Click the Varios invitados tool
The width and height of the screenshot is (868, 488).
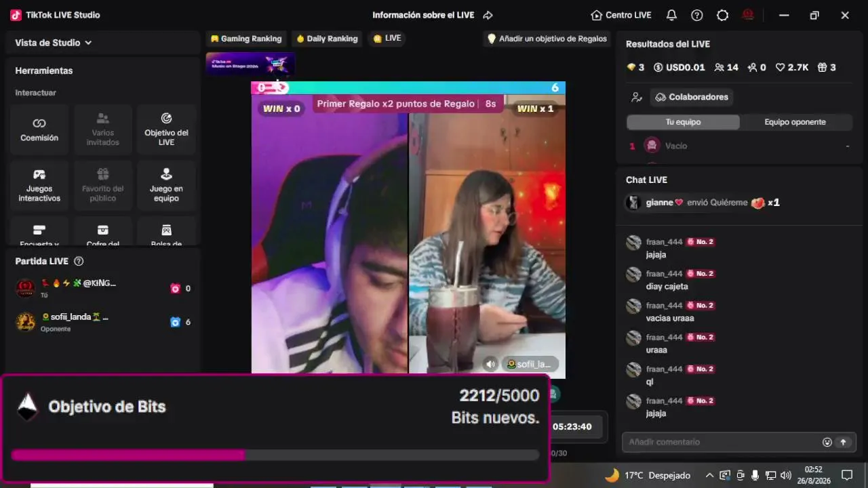click(103, 129)
